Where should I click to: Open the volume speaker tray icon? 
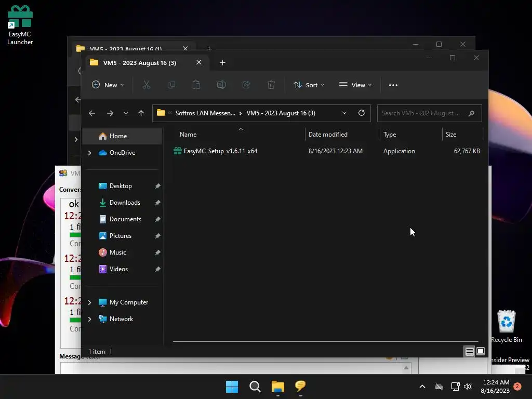tap(468, 387)
